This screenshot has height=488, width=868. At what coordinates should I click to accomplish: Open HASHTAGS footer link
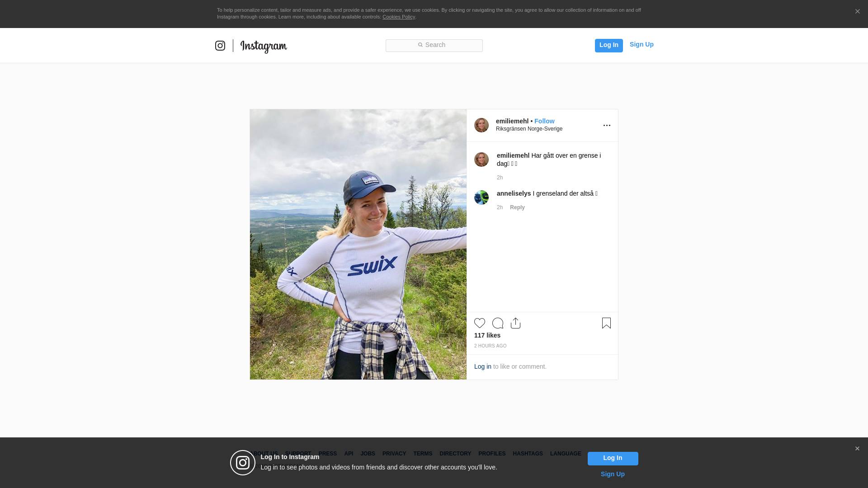[x=528, y=454]
